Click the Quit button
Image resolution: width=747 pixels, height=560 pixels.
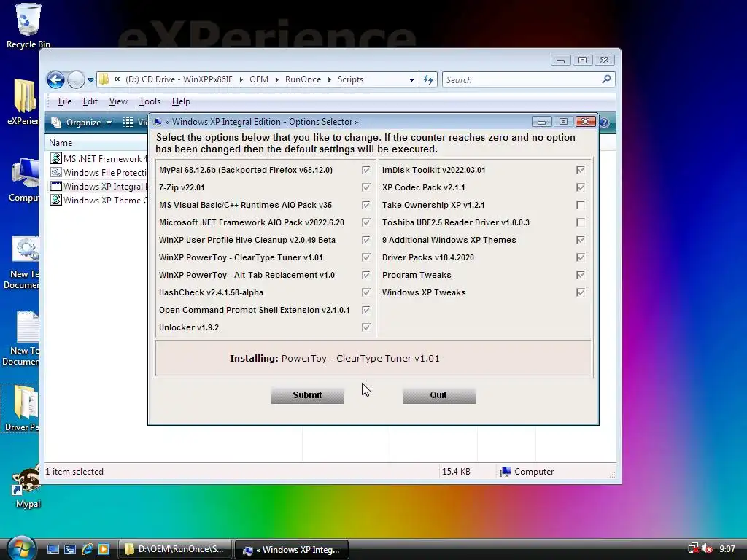coord(438,395)
